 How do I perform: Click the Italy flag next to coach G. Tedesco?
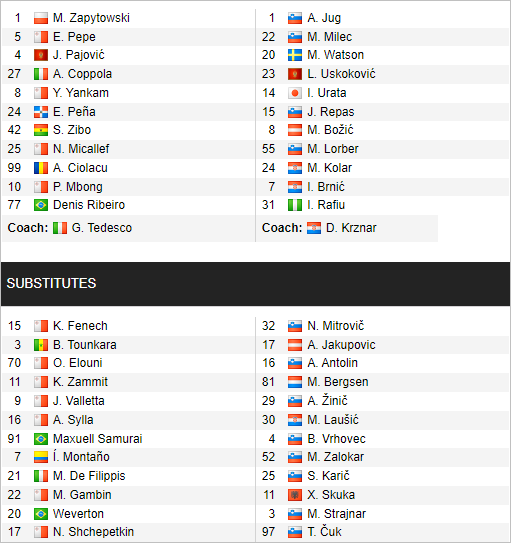[x=60, y=228]
